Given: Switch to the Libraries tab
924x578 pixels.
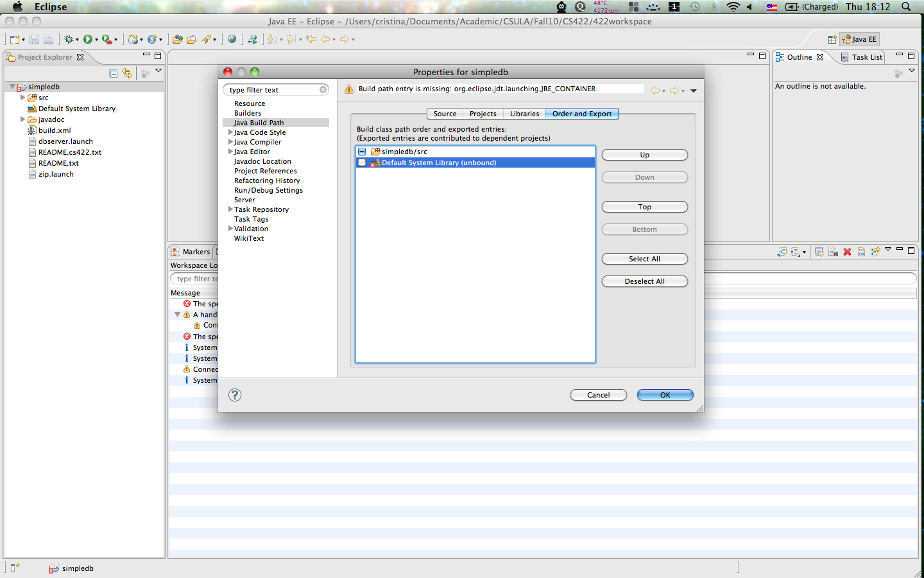Looking at the screenshot, I should point(524,114).
